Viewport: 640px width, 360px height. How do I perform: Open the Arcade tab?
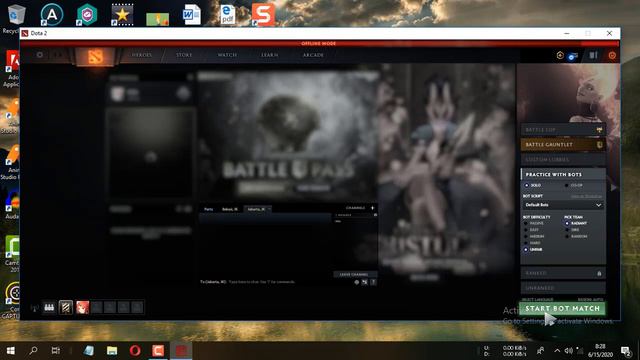[x=313, y=55]
